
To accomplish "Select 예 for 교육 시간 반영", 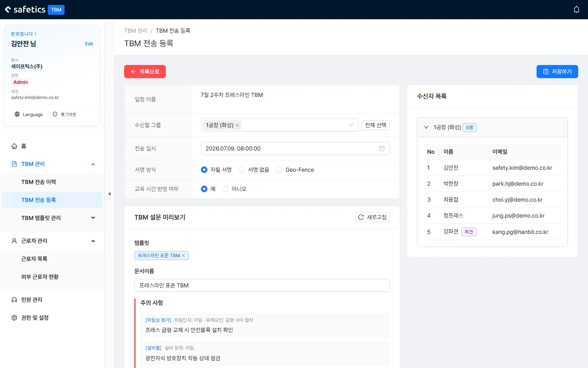I will click(204, 189).
